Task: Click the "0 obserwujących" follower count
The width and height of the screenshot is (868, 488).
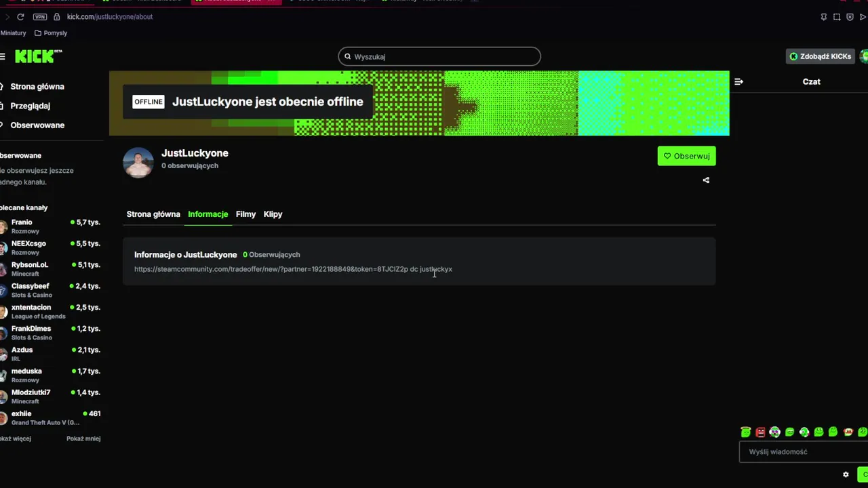Action: pos(190,165)
